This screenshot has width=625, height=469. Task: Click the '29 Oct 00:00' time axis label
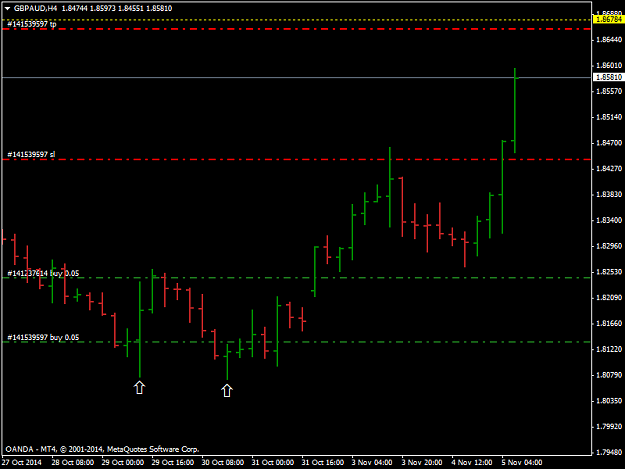click(x=122, y=463)
